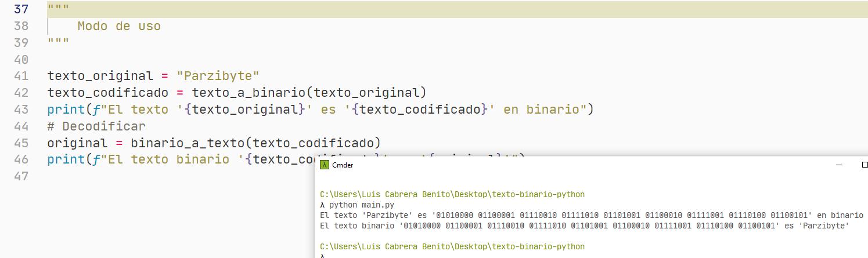Click 'python main.py' command in Cmder
Viewport: 868px width, 258px height.
coord(361,205)
